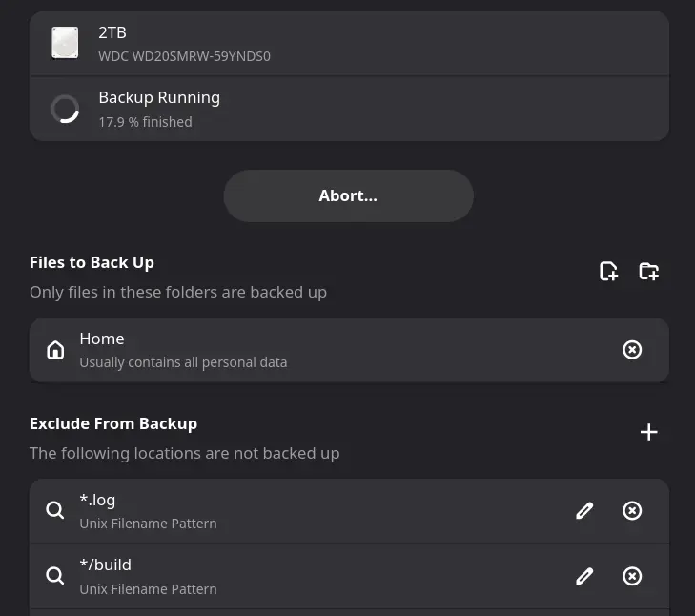Add a file to back up
The width and height of the screenshot is (695, 616).
tap(608, 271)
